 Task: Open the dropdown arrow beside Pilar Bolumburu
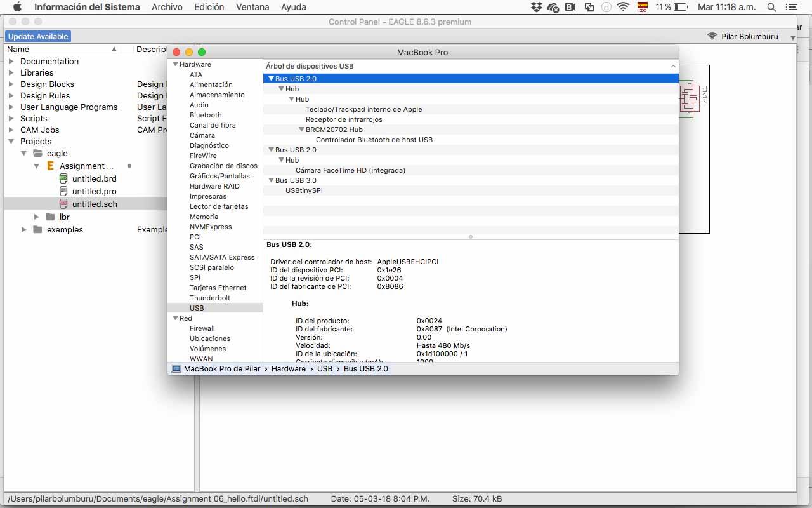(792, 37)
